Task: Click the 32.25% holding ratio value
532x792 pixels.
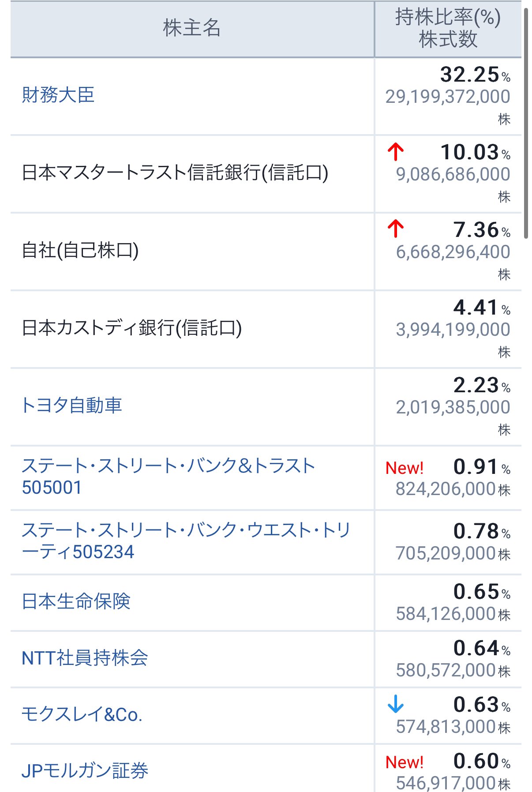Action: pos(469,74)
